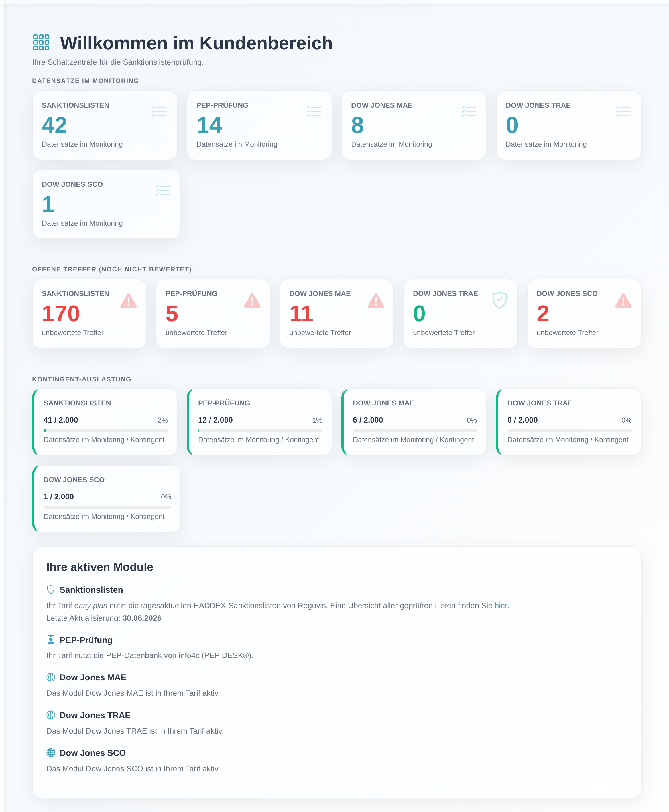The image size is (669, 812).
Task: Click the warning triangle on Dow Jones SCO hits card
Action: coord(623,300)
